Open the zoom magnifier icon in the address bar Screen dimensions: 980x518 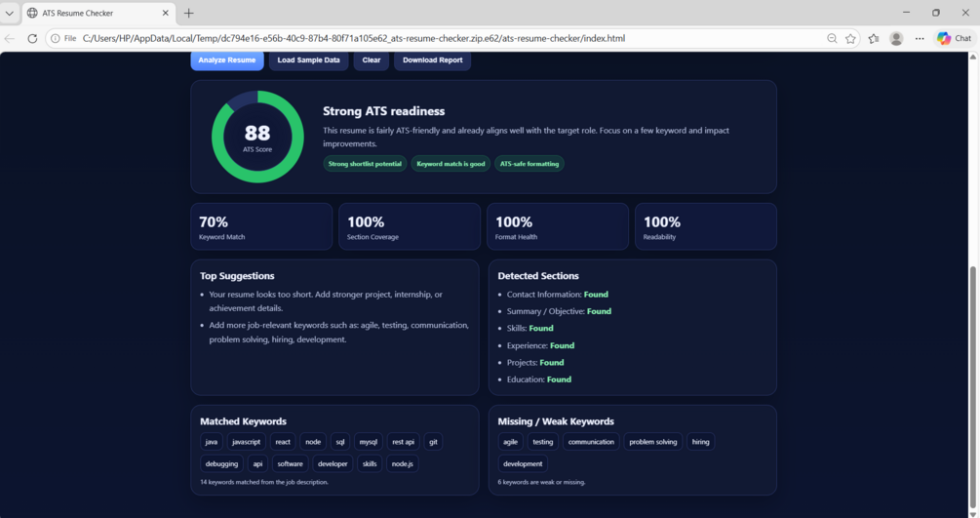(832, 38)
